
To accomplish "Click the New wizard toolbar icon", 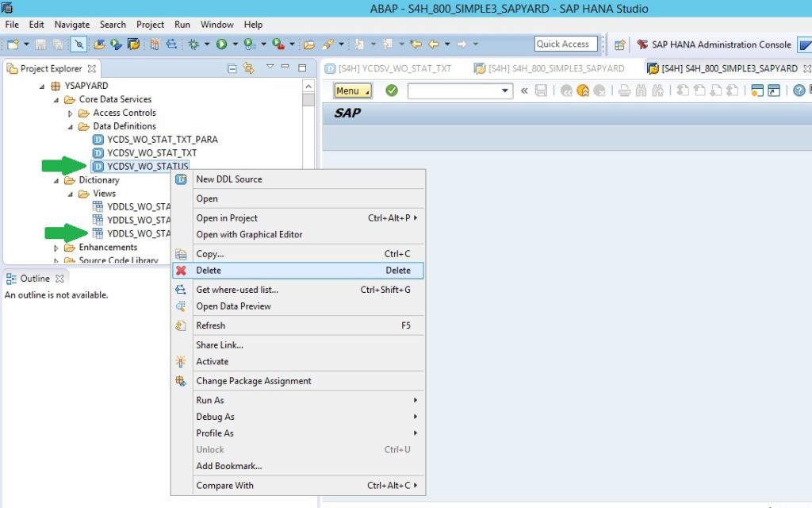I will pos(13,44).
